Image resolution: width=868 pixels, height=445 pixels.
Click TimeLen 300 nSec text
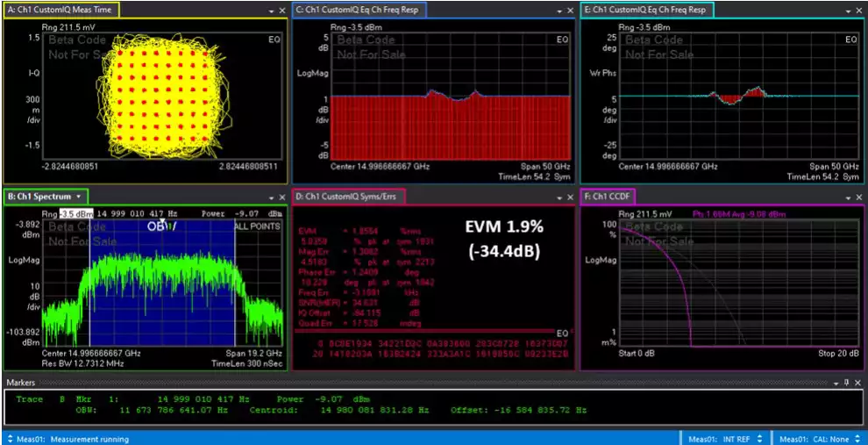click(247, 363)
